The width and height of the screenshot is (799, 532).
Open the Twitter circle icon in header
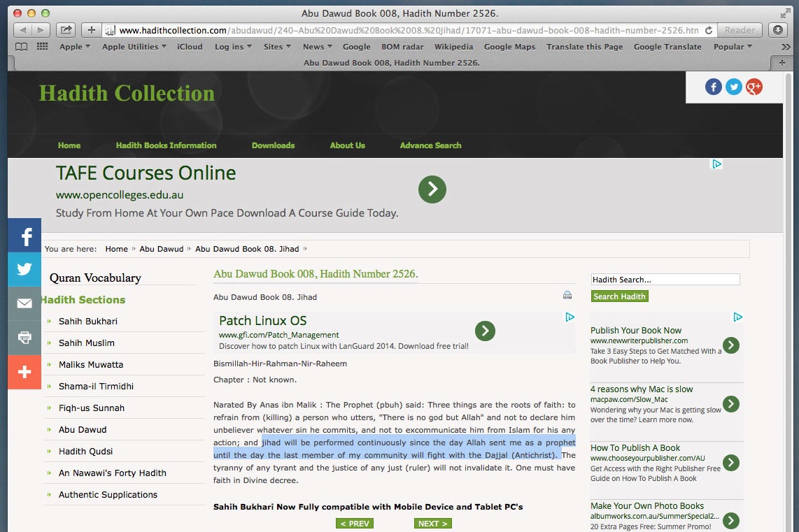(x=734, y=87)
